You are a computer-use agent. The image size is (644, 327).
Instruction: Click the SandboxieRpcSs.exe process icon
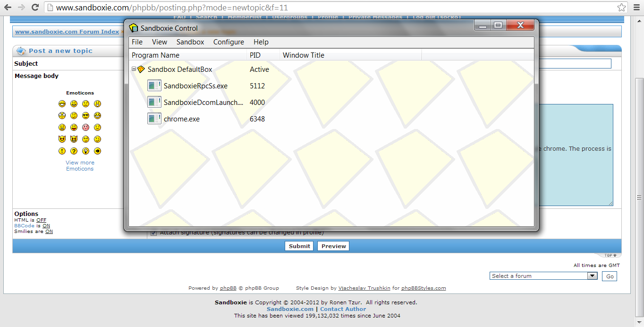(154, 86)
